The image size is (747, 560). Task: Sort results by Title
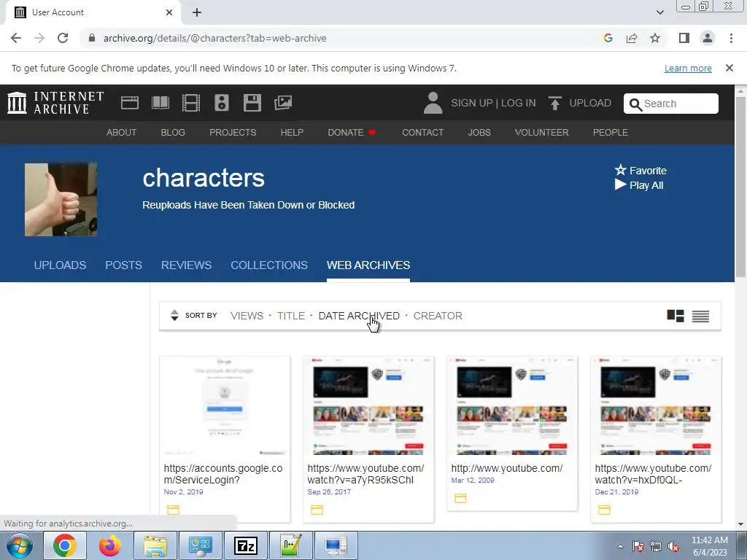[291, 316]
